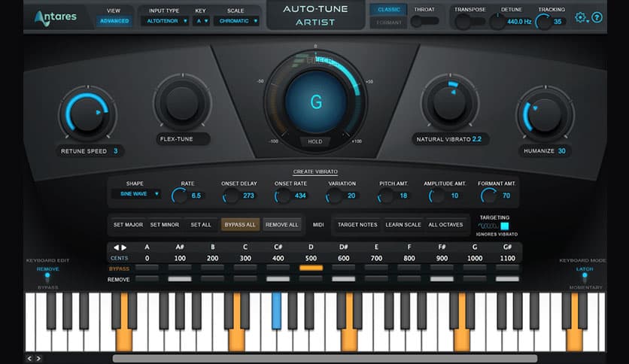Click the scroll left arrow below the keyboard
Viewport: 629px width, 364px height.
29,359
